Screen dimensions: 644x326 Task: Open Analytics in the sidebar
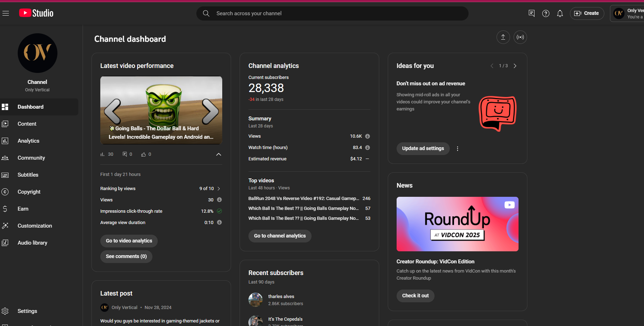point(39,141)
